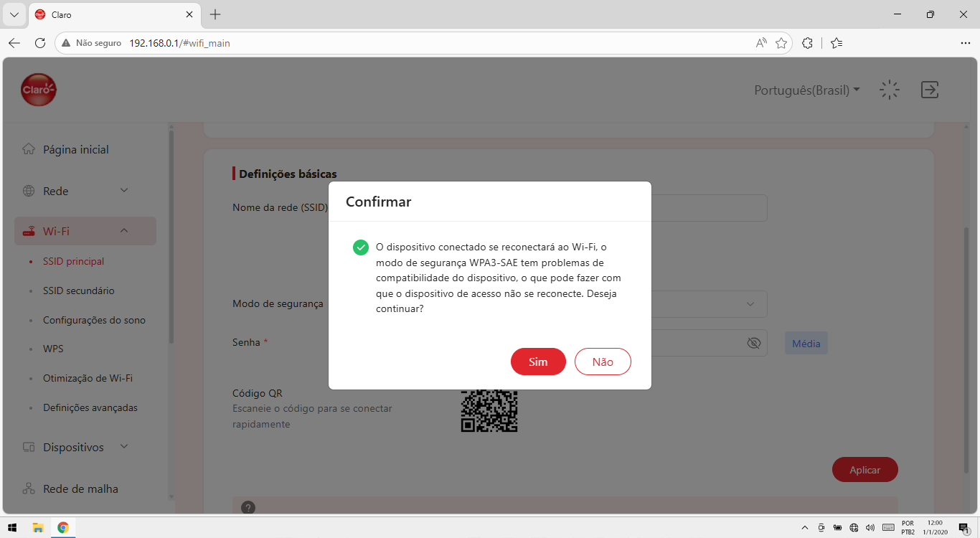980x538 pixels.
Task: Click the green check icon in dialog
Action: 361,247
